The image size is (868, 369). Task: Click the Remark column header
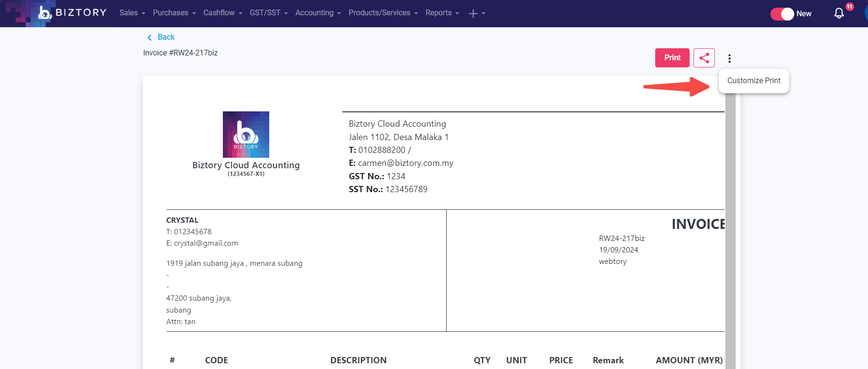tap(608, 360)
